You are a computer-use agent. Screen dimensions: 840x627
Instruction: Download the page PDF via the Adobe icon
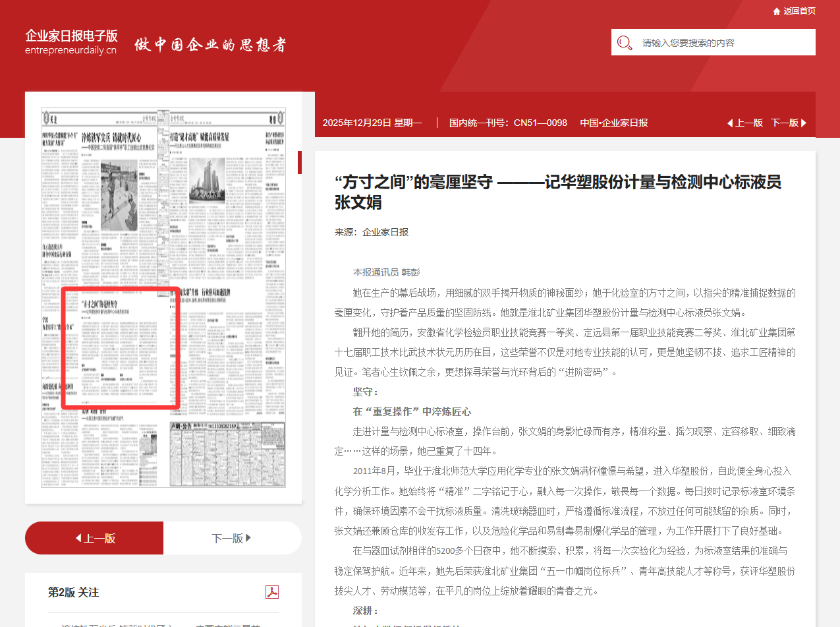271,592
